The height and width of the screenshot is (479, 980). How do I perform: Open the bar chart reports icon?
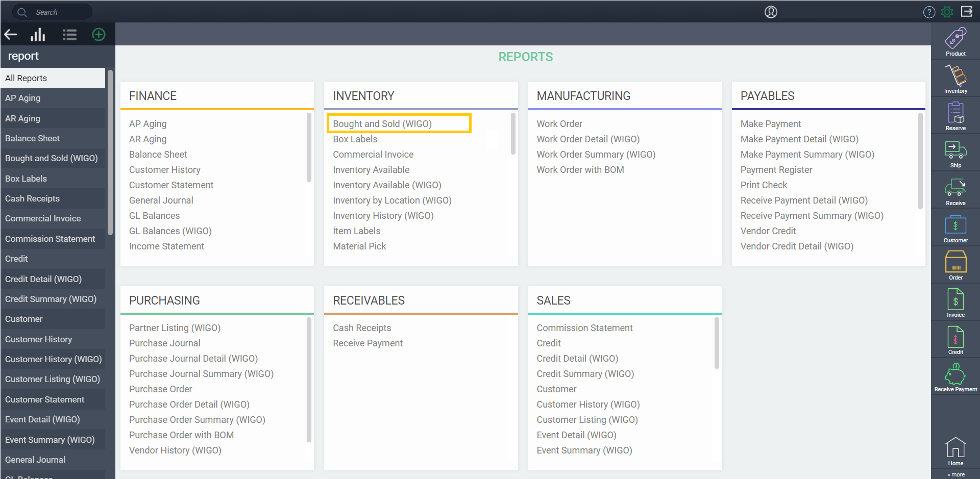38,35
